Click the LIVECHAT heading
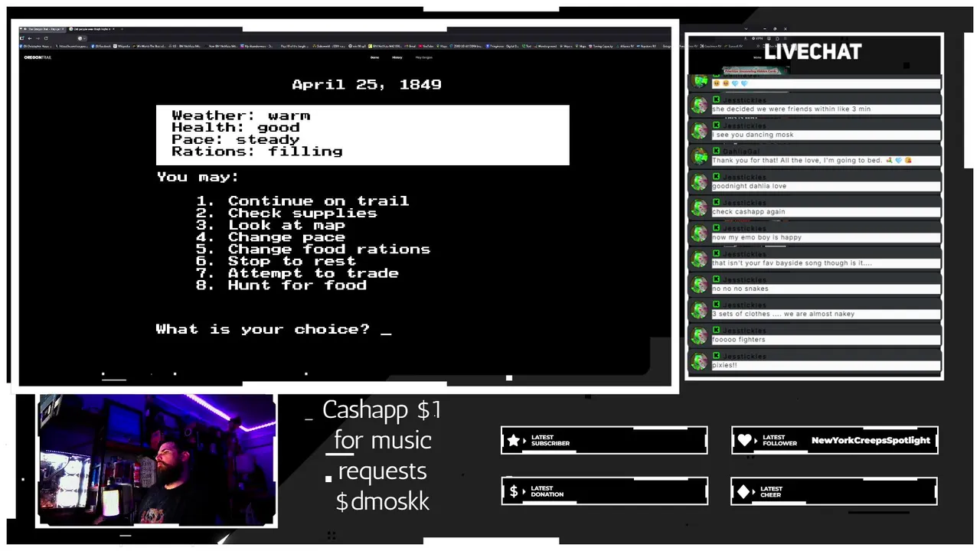980x551 pixels. click(x=812, y=52)
